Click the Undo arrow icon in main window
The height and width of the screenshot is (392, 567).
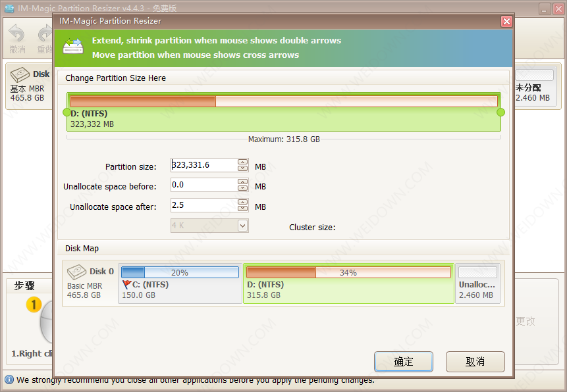pos(16,34)
